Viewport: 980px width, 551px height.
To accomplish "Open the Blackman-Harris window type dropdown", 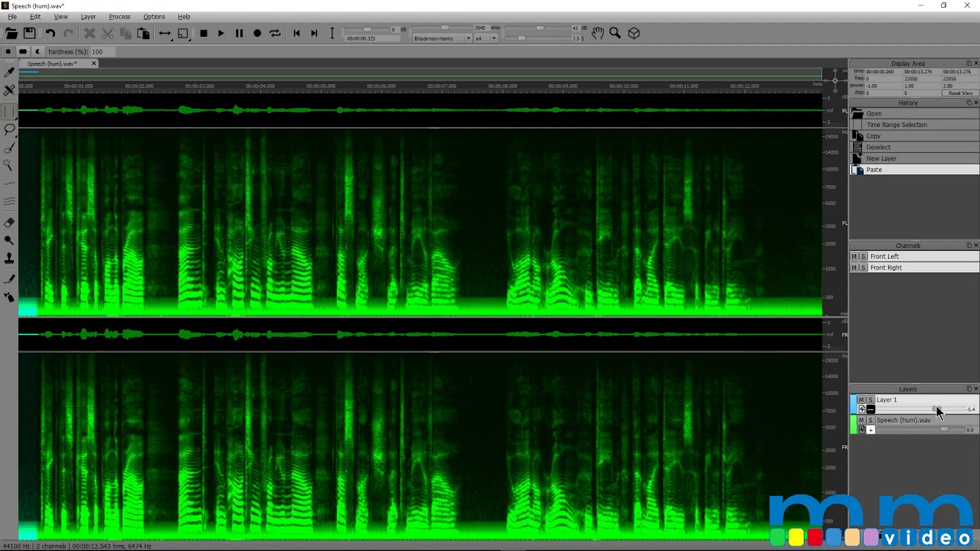I will [x=443, y=38].
